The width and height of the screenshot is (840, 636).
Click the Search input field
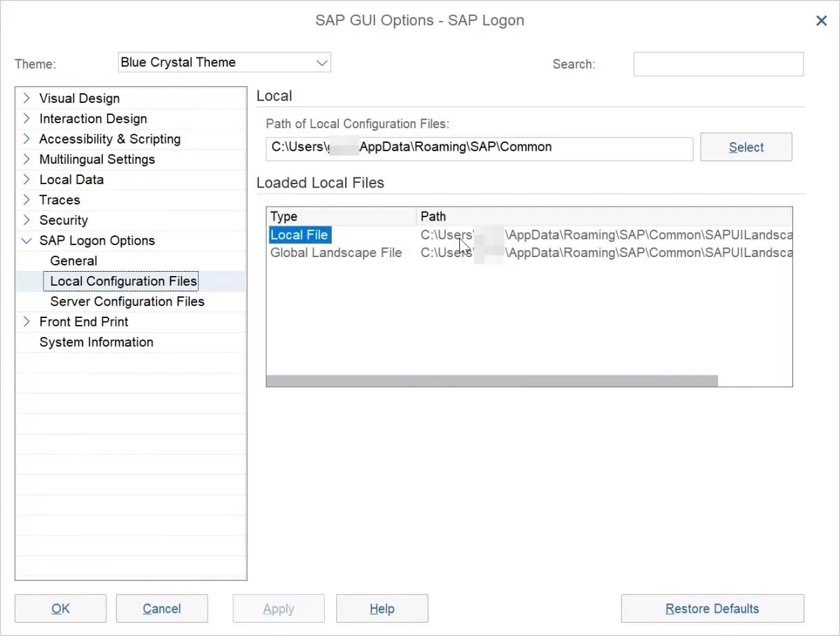(x=718, y=64)
